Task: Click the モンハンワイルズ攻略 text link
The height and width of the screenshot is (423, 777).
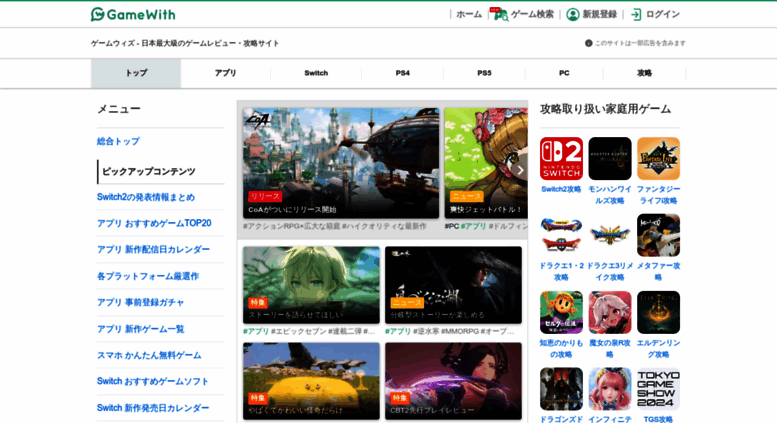Action: click(610, 195)
